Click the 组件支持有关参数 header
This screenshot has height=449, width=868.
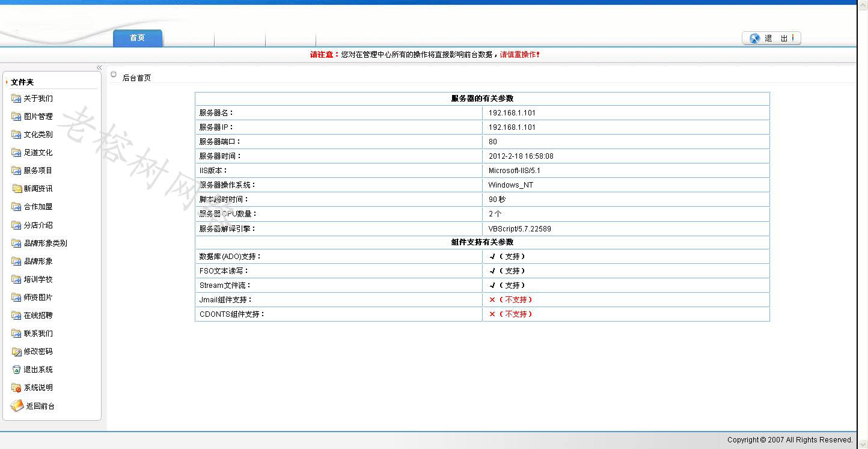point(482,242)
